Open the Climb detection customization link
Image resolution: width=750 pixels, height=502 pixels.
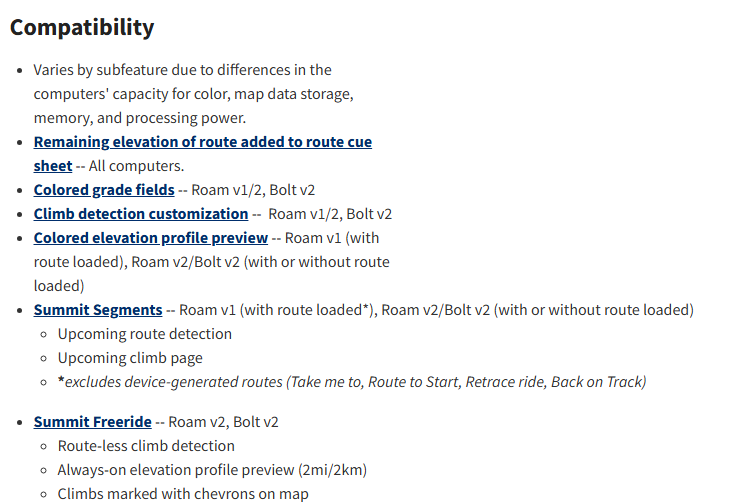pos(140,214)
